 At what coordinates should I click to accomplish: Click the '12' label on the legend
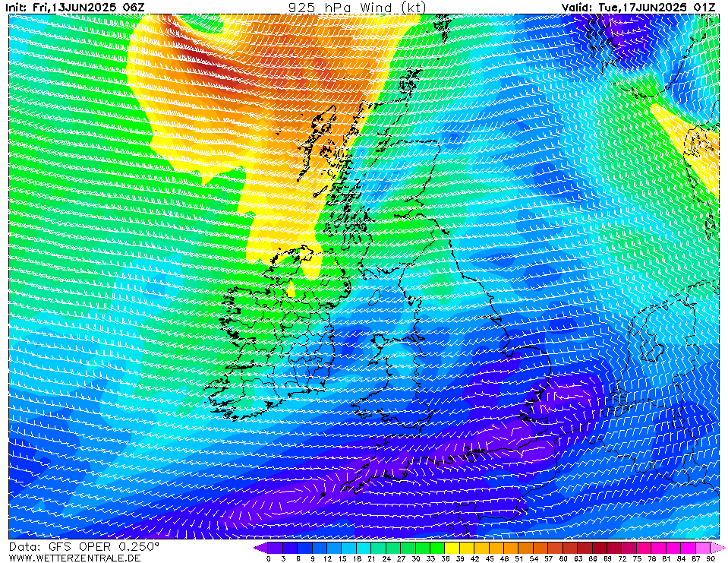pyautogui.click(x=327, y=558)
